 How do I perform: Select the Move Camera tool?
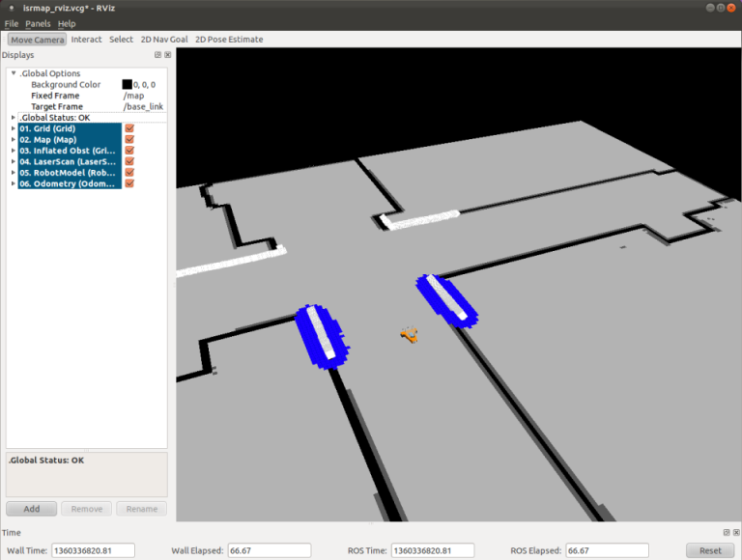[x=37, y=40]
